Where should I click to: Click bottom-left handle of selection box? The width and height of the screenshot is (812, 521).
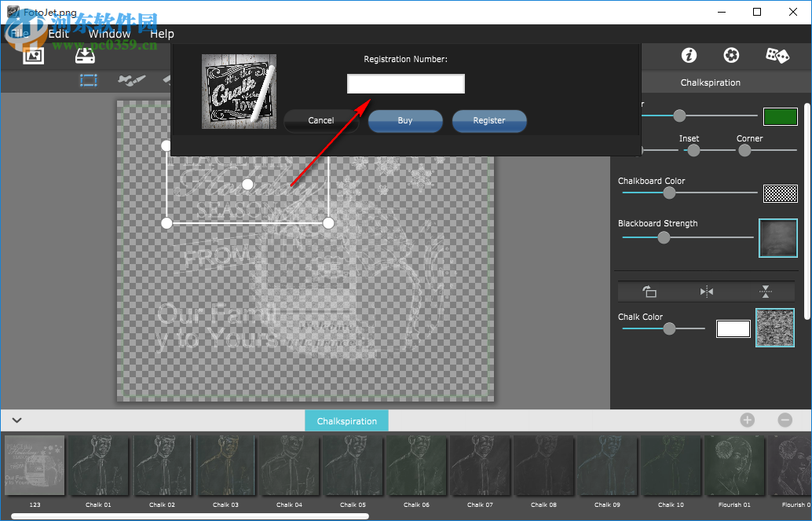(166, 223)
